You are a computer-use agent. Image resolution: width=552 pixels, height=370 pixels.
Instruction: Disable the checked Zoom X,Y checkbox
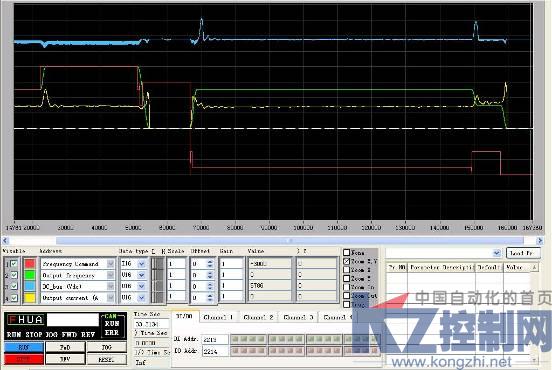point(346,261)
